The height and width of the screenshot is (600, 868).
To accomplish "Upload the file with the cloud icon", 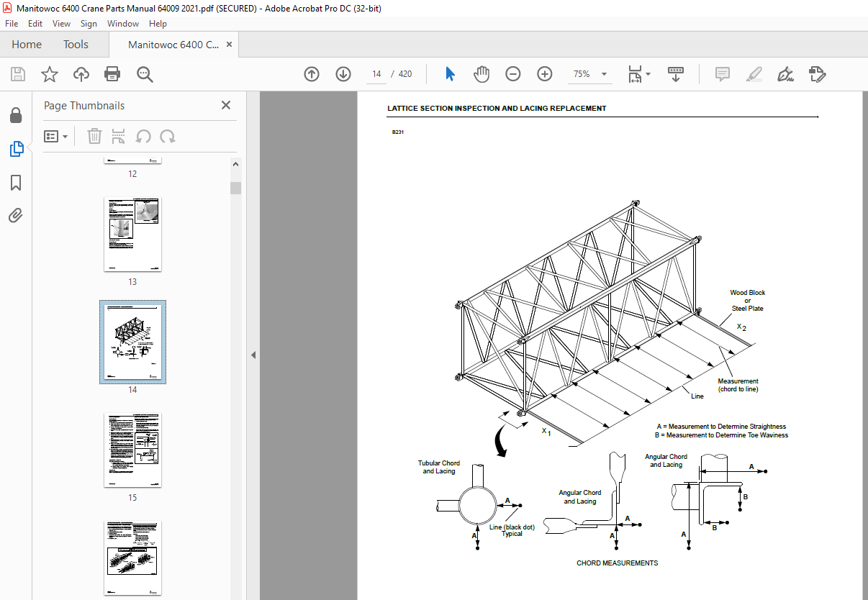I will point(81,74).
